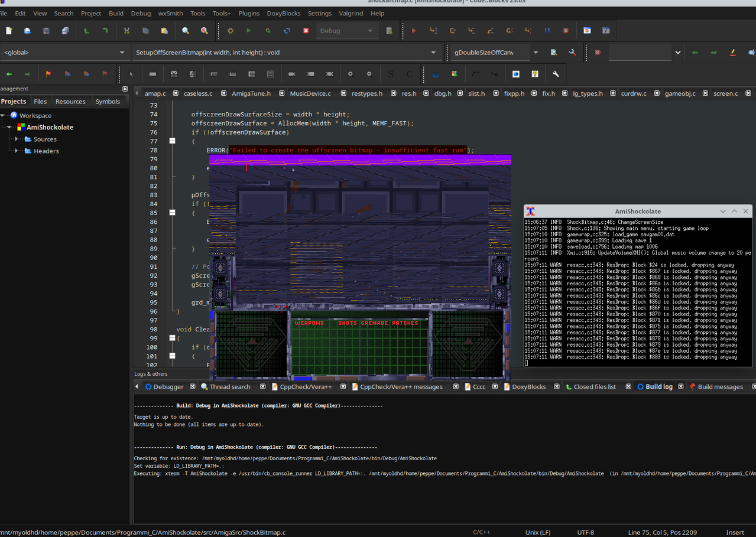The width and height of the screenshot is (756, 537).
Task: Click the Build and run icon
Action: click(268, 31)
